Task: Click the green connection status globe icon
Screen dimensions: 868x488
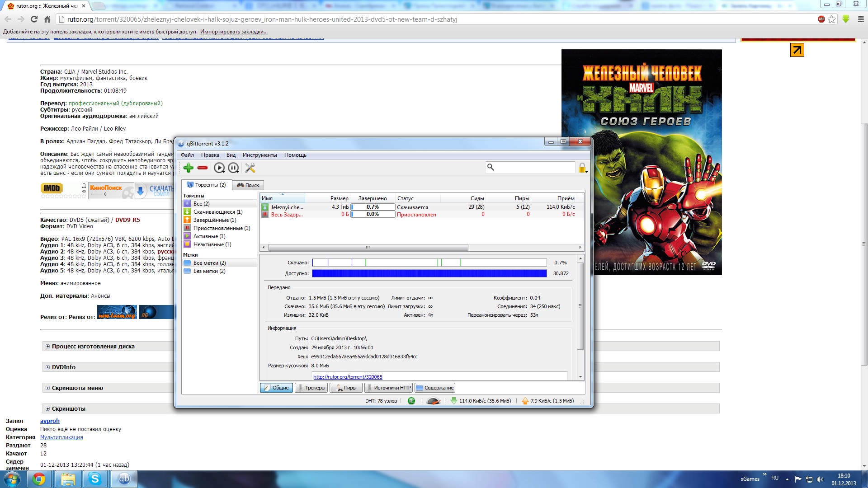Action: (x=411, y=401)
